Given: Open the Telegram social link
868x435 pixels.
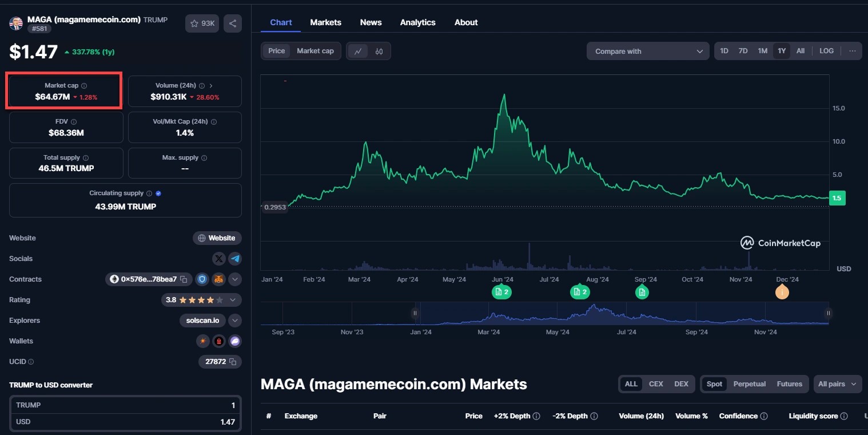Looking at the screenshot, I should point(235,259).
